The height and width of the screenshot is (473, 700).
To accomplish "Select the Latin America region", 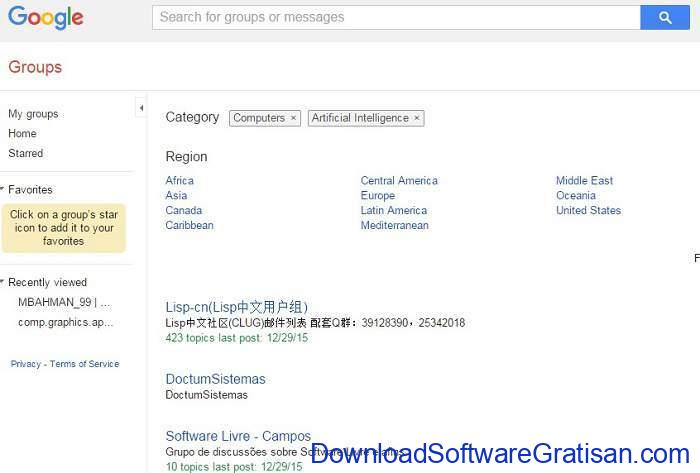I will (x=394, y=210).
